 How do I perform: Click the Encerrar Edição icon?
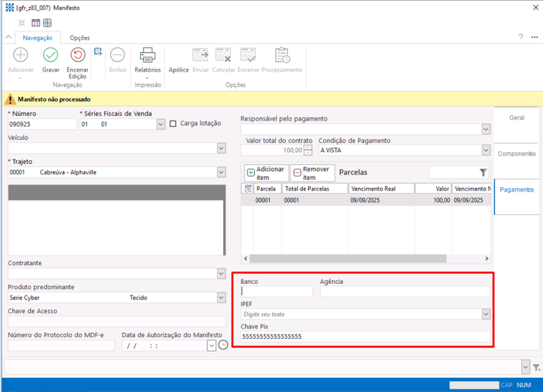tap(78, 55)
